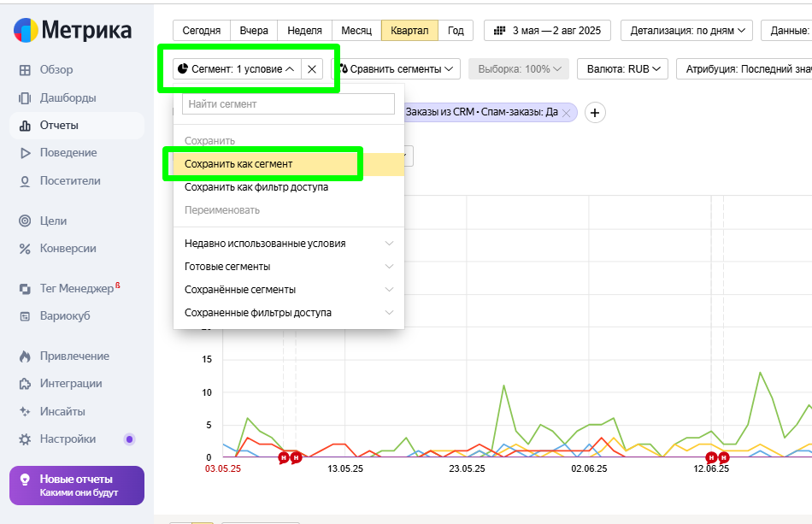Viewport: 812px width, 524px height.
Task: Click the Привлечение flame icon
Action: 25,356
